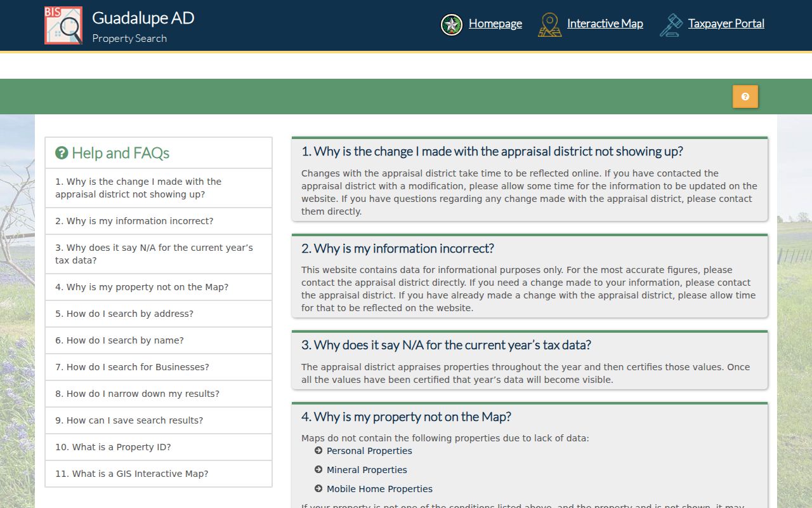Click the orange help question mark button
812x508 pixels.
[745, 97]
